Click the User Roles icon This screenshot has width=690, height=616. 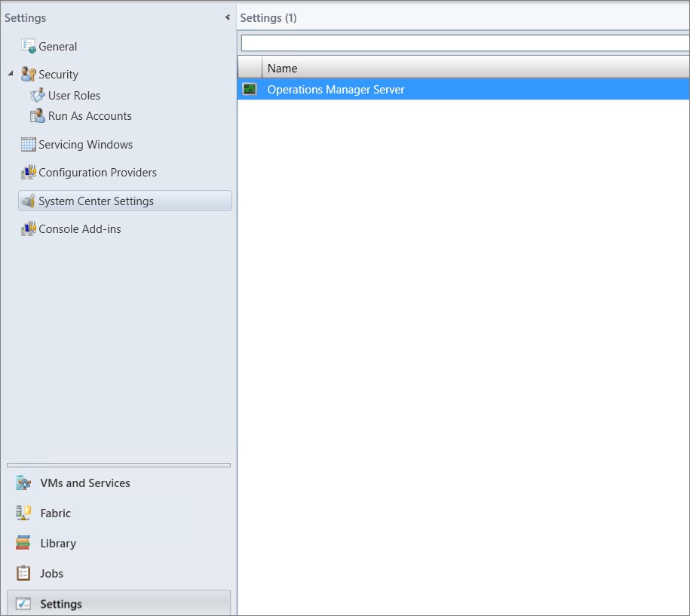point(38,95)
